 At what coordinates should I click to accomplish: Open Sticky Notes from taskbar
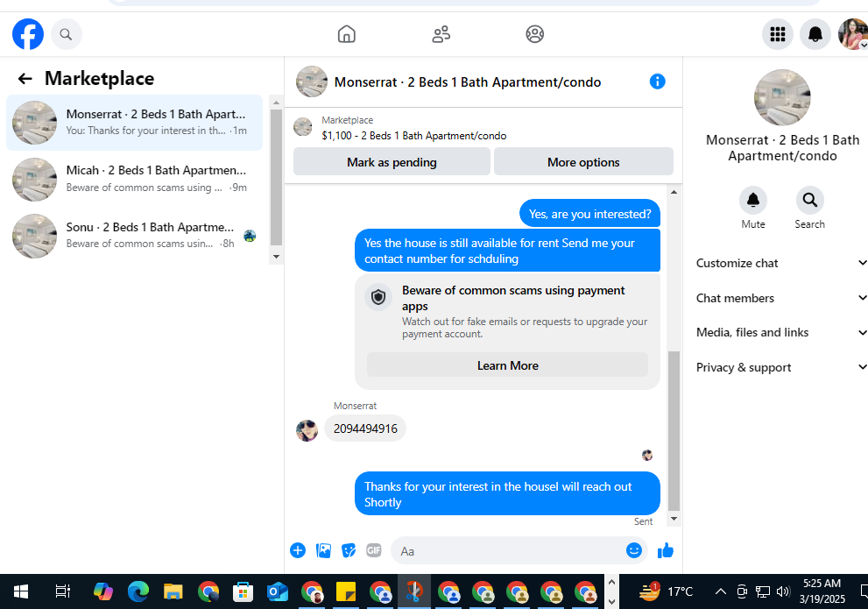pos(346,591)
